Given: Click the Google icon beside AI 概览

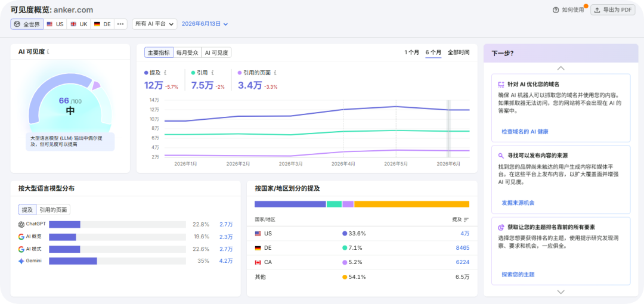Looking at the screenshot, I should click(21, 237).
